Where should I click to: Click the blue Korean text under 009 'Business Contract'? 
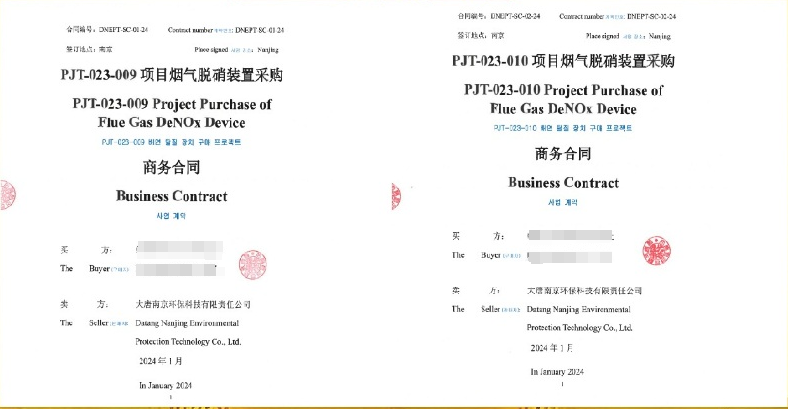click(x=171, y=216)
